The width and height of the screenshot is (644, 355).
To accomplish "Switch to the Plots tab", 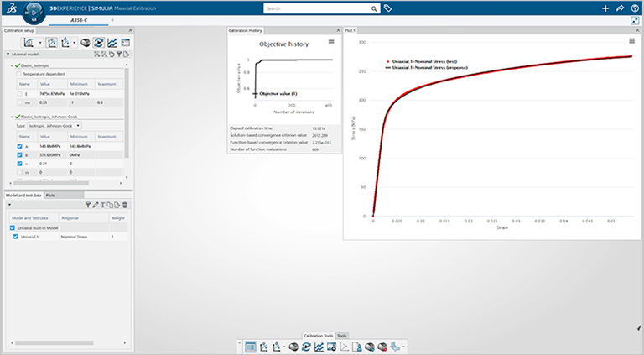I will click(50, 195).
